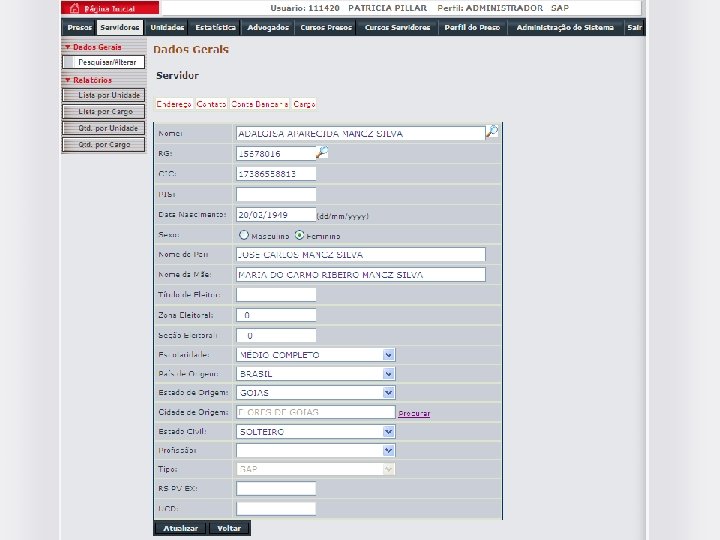Click the Dados Gerais page heading

[191, 50]
